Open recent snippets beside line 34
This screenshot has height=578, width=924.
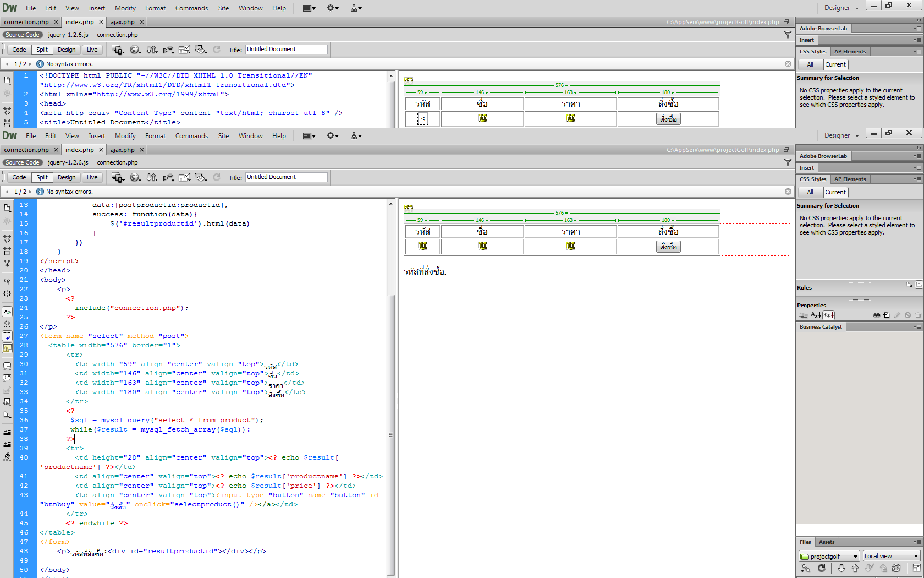pos(7,402)
